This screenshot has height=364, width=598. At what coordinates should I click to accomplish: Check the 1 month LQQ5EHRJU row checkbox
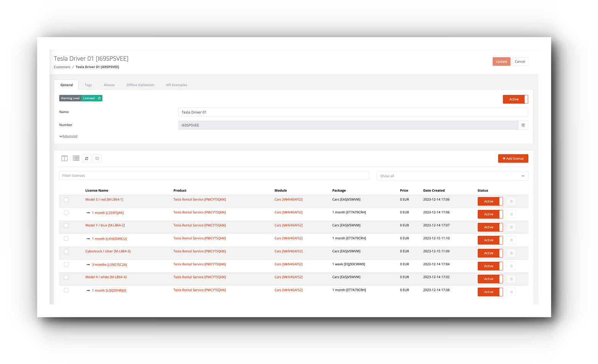[66, 290]
